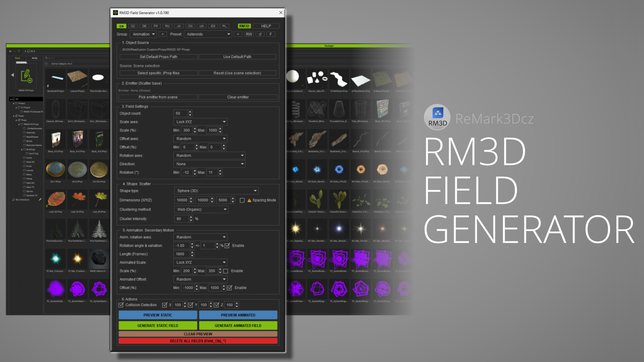Open the Group dropdown showing Animation
Image resolution: width=644 pixels, height=362 pixels.
click(x=143, y=34)
